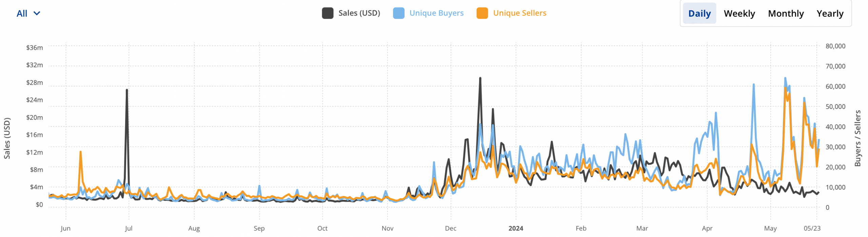Select the Daily interval tab
The image size is (868, 237).
[x=699, y=14]
